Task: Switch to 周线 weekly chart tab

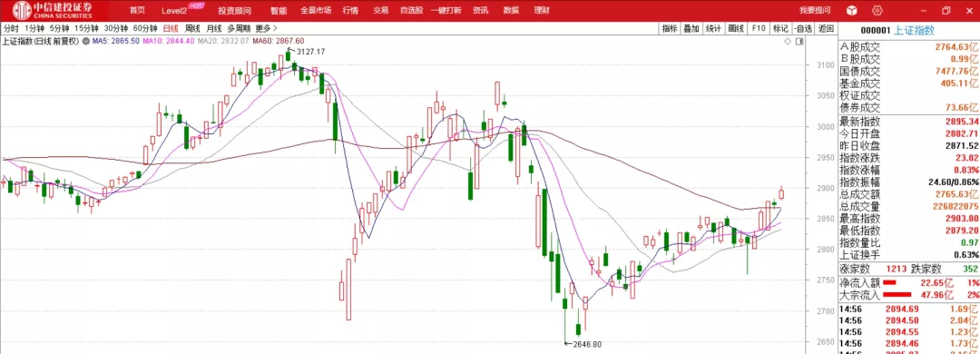Action: (192, 28)
